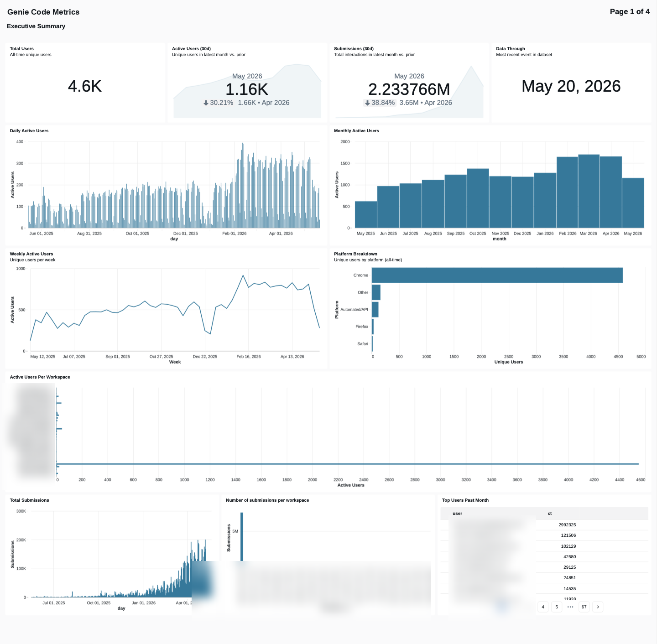Select the 42580 count cell

tap(570, 556)
